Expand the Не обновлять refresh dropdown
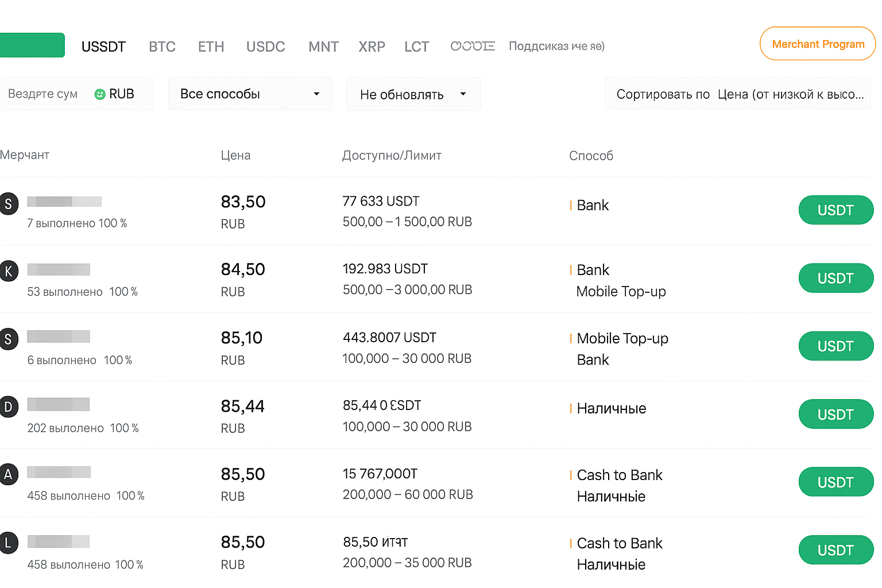The height and width of the screenshot is (588, 882). 413,94
